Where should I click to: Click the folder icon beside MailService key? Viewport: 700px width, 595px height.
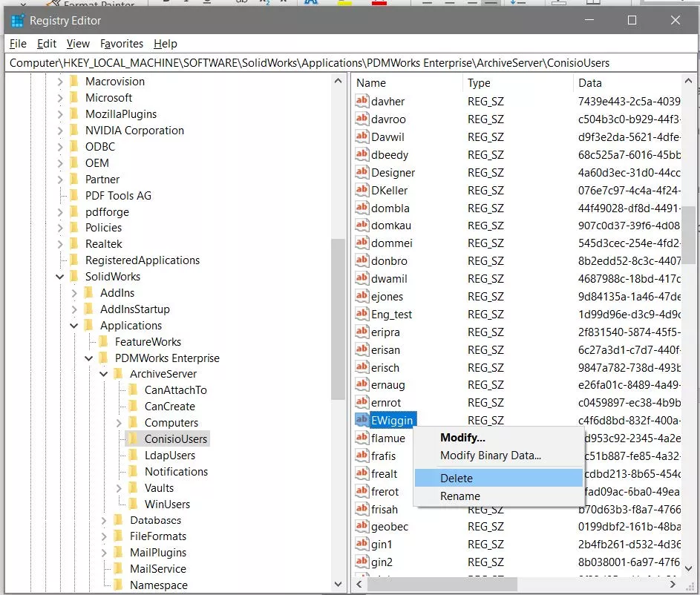[x=119, y=569]
